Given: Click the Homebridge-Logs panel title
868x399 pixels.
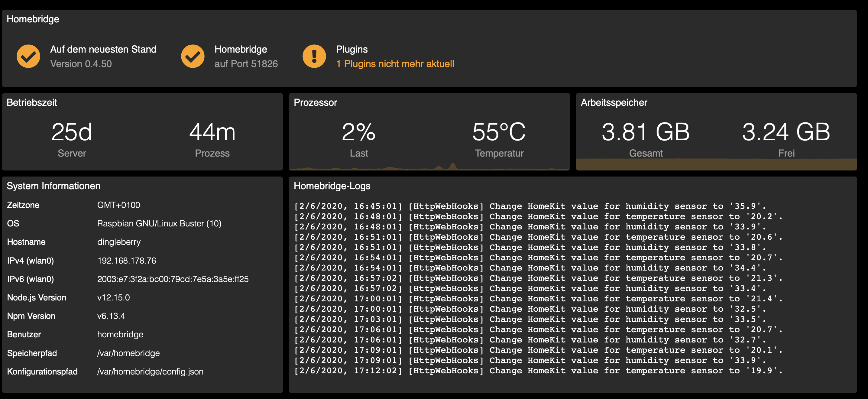Looking at the screenshot, I should (332, 186).
